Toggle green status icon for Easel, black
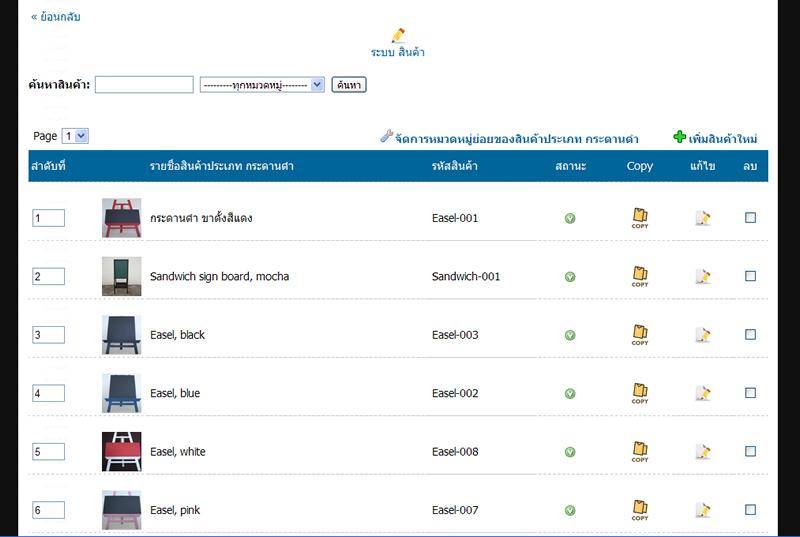 570,335
